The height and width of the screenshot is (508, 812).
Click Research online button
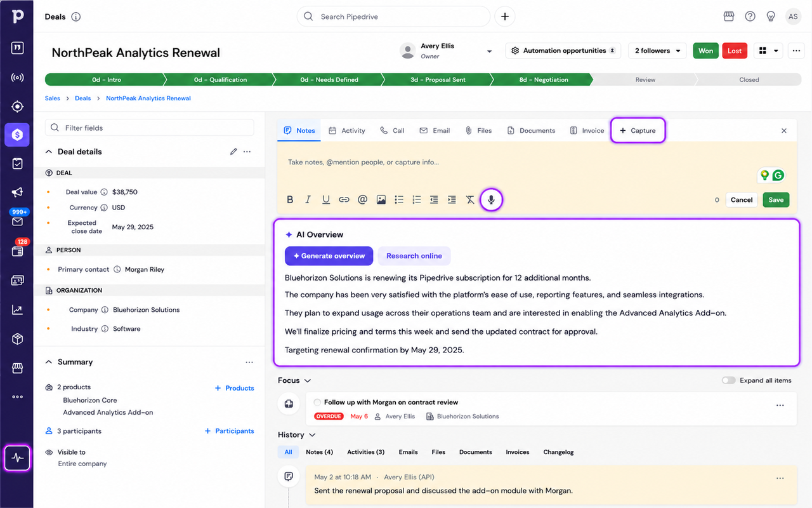point(414,256)
